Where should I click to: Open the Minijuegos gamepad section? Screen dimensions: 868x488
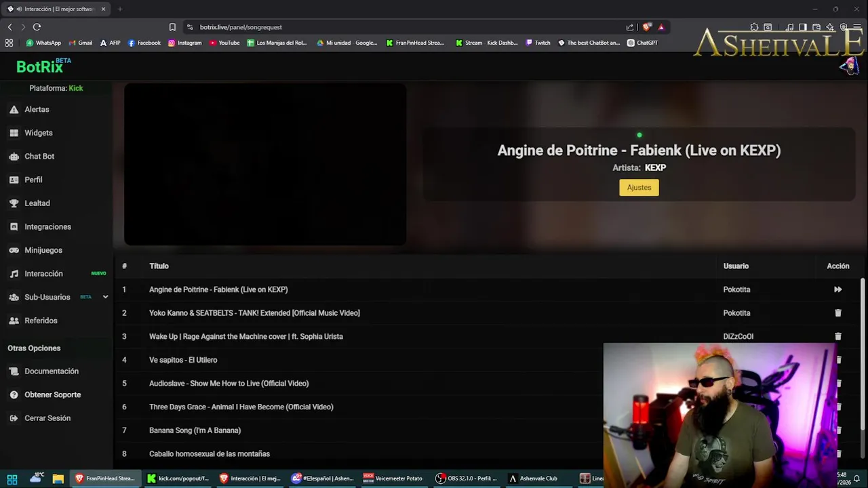pos(43,250)
